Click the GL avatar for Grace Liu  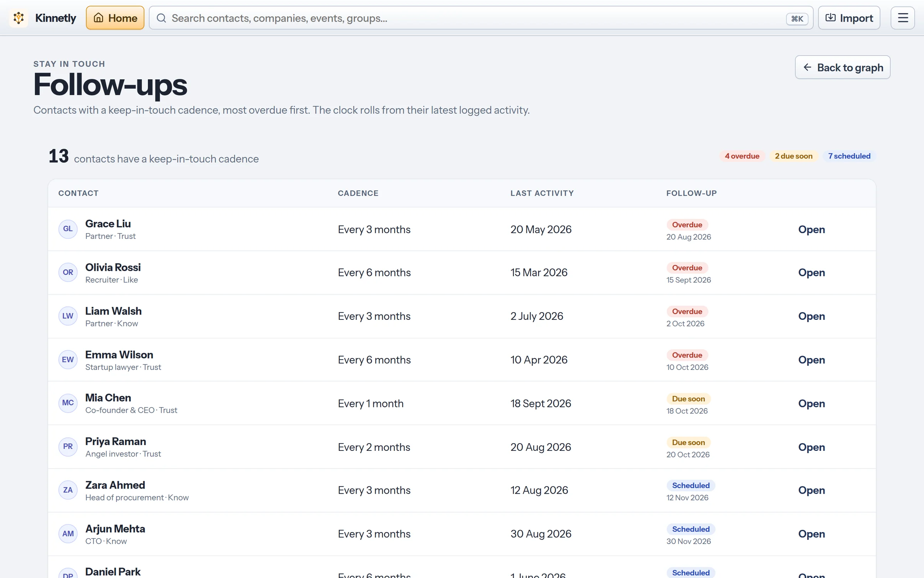coord(68,229)
